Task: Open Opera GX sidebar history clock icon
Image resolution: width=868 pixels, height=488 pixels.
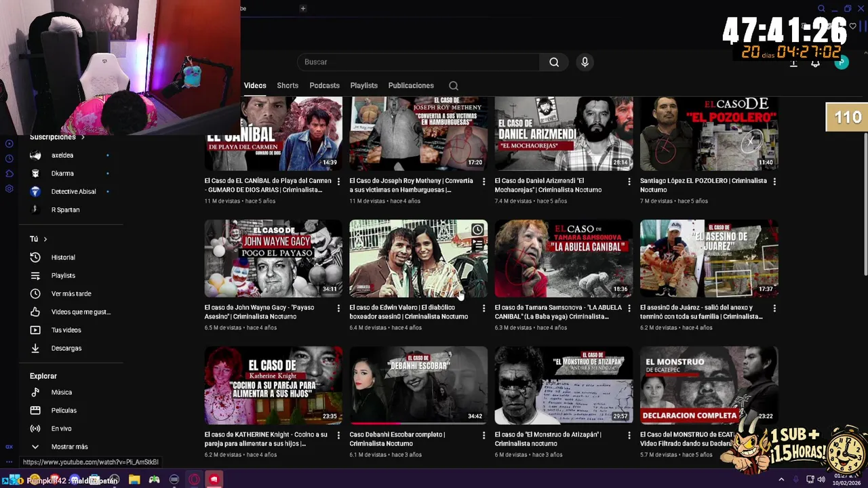Action: 9,159
